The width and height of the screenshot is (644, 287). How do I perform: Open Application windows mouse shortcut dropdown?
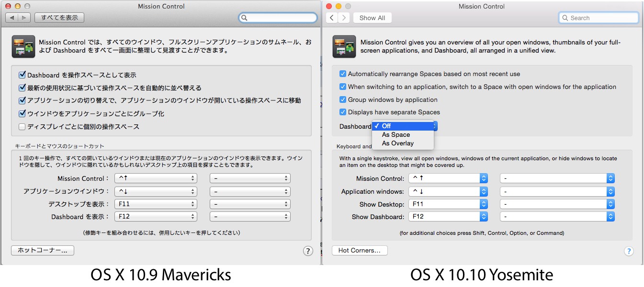[557, 191]
